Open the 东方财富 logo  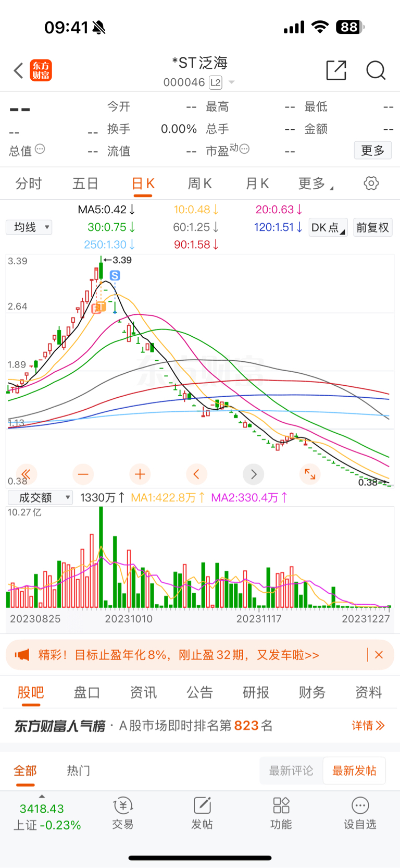point(41,70)
